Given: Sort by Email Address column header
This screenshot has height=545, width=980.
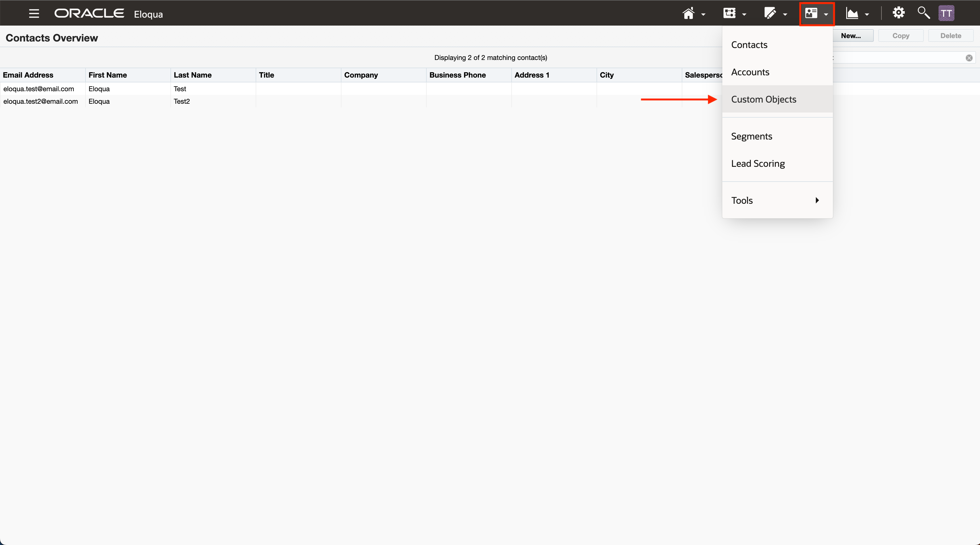Looking at the screenshot, I should click(x=28, y=75).
